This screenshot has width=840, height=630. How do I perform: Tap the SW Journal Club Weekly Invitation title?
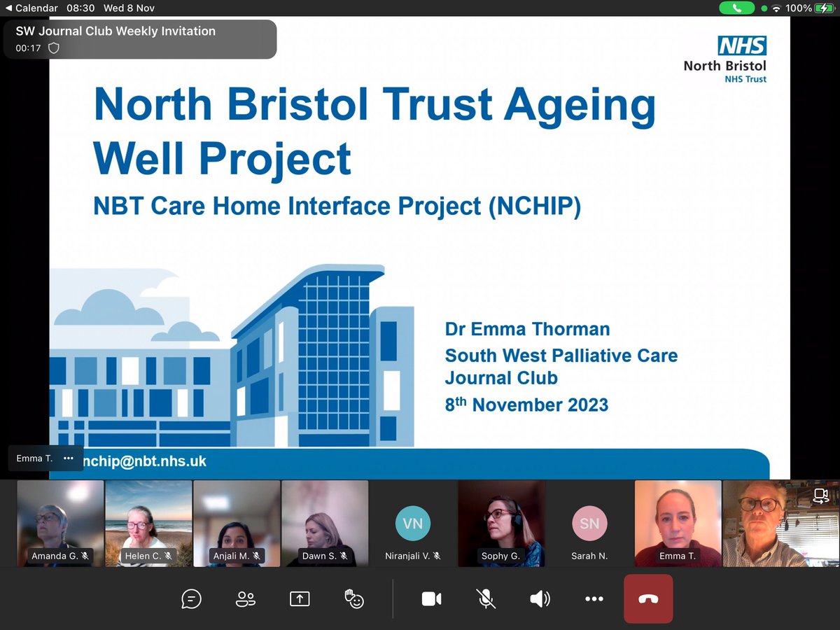click(x=115, y=31)
